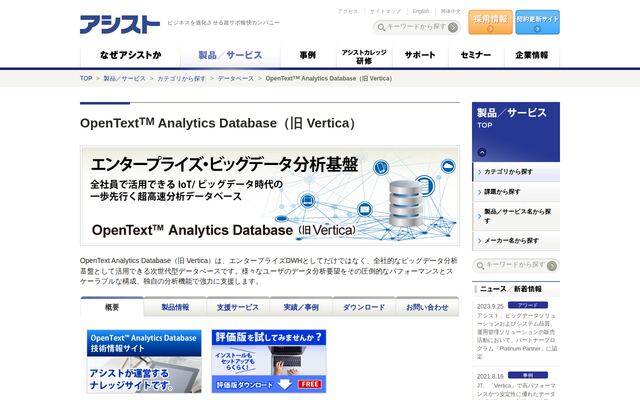Open アシストカレッジ研修 menu
The width and height of the screenshot is (640, 400).
(x=364, y=56)
